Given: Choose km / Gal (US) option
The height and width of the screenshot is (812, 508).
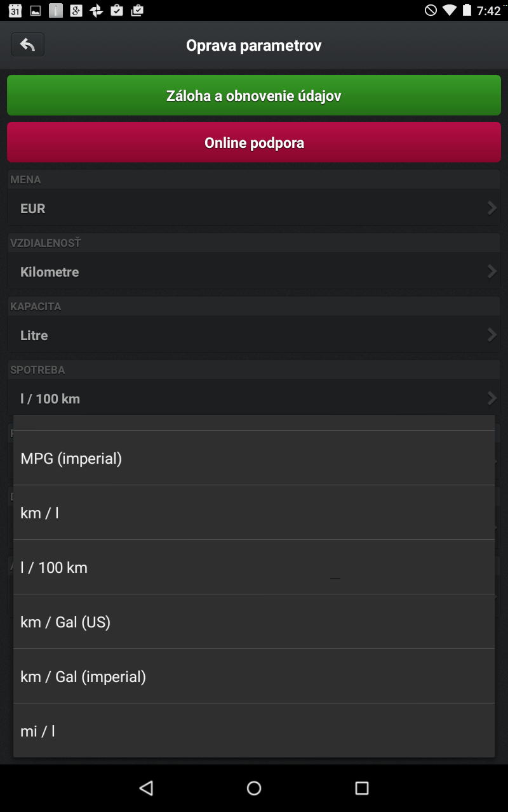Looking at the screenshot, I should point(254,622).
